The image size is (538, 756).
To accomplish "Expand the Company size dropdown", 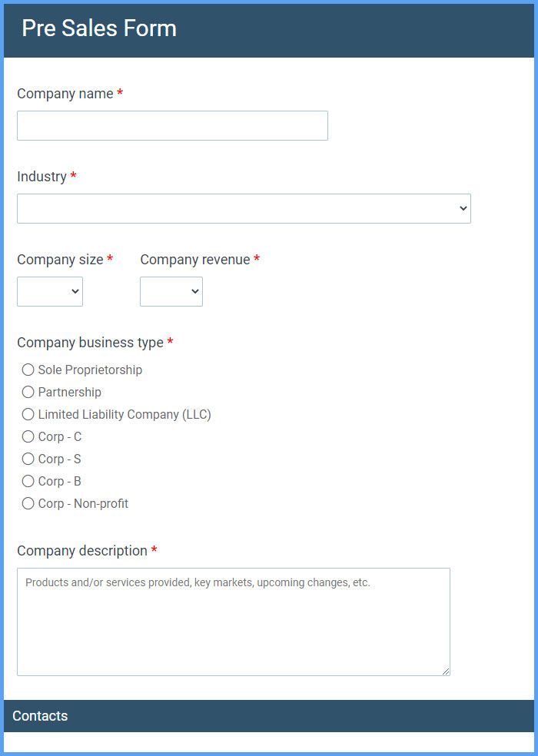I will tap(50, 291).
